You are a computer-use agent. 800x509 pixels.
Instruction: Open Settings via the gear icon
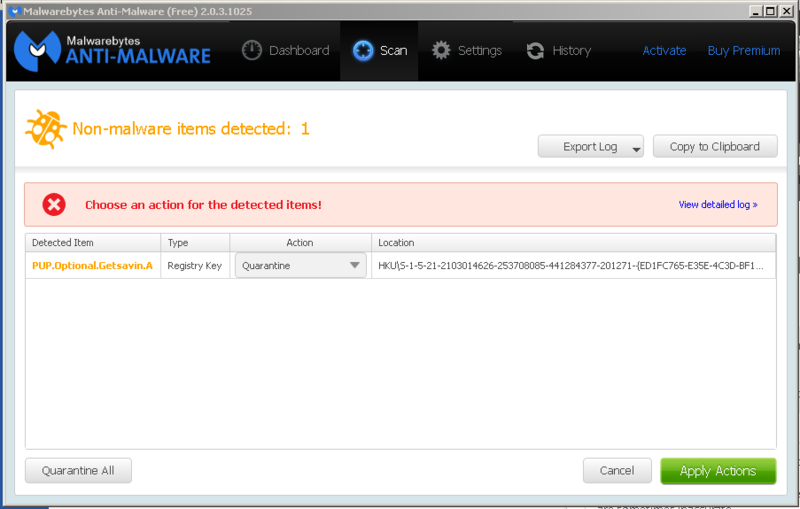[x=441, y=51]
